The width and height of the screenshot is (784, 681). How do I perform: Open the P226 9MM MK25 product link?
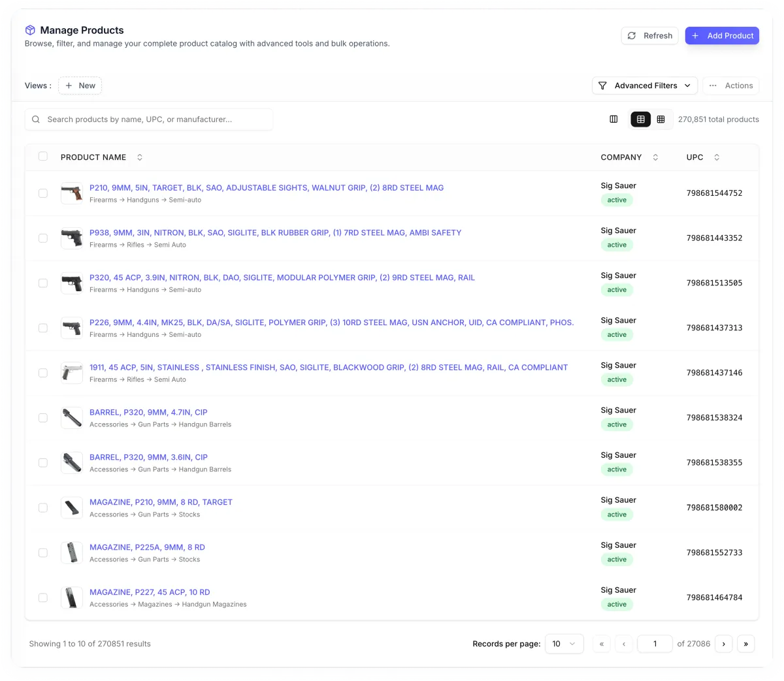332,323
